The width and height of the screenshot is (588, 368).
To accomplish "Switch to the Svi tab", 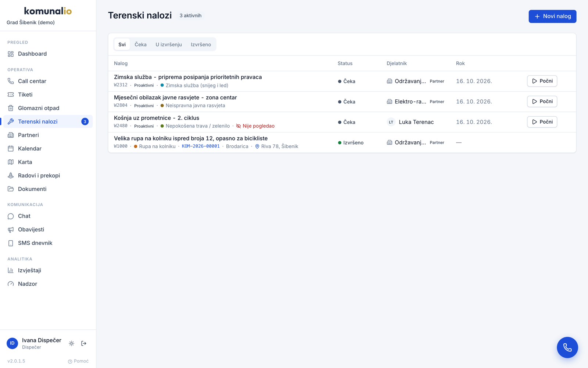I will 122,45.
